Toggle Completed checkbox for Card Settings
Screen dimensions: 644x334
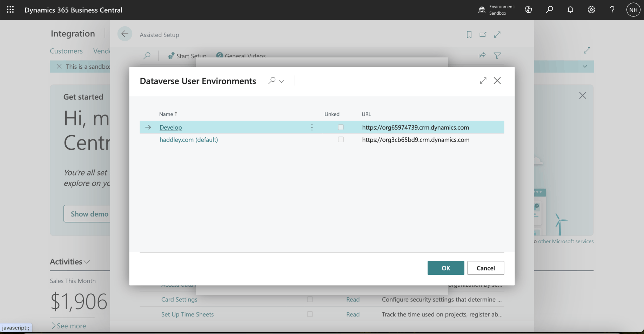310,299
